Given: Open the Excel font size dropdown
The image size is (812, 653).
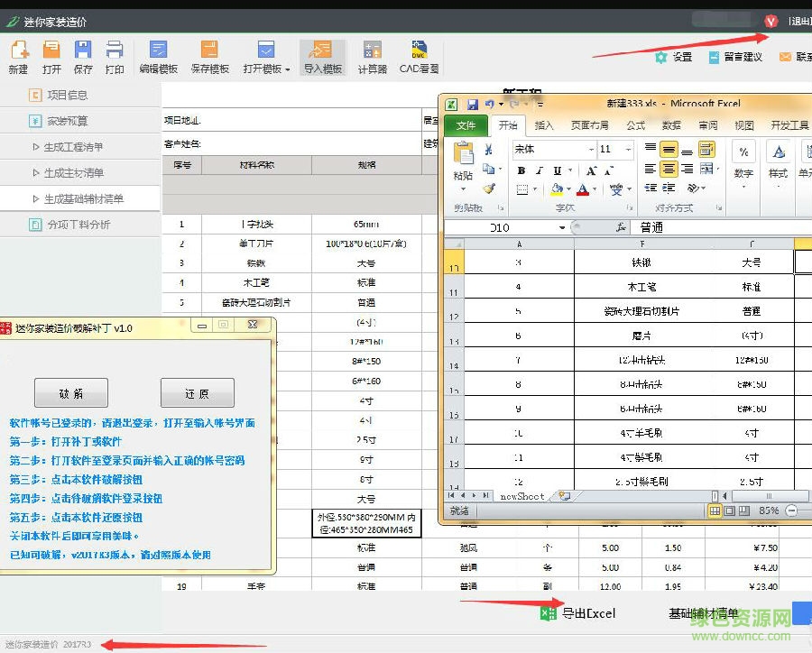Looking at the screenshot, I should (x=626, y=151).
